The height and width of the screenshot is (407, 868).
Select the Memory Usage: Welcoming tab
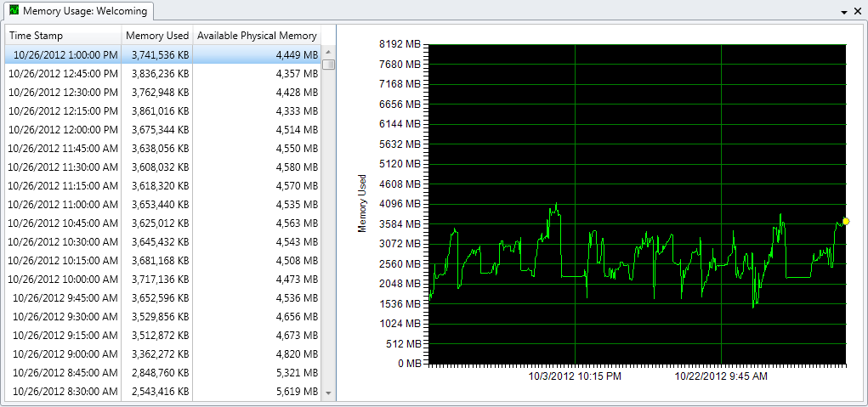click(x=84, y=11)
